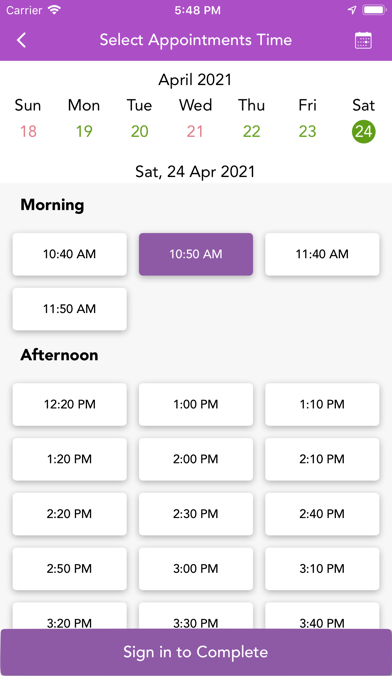Select Tuesday 20 date
The height and width of the screenshot is (696, 392).
pyautogui.click(x=139, y=131)
